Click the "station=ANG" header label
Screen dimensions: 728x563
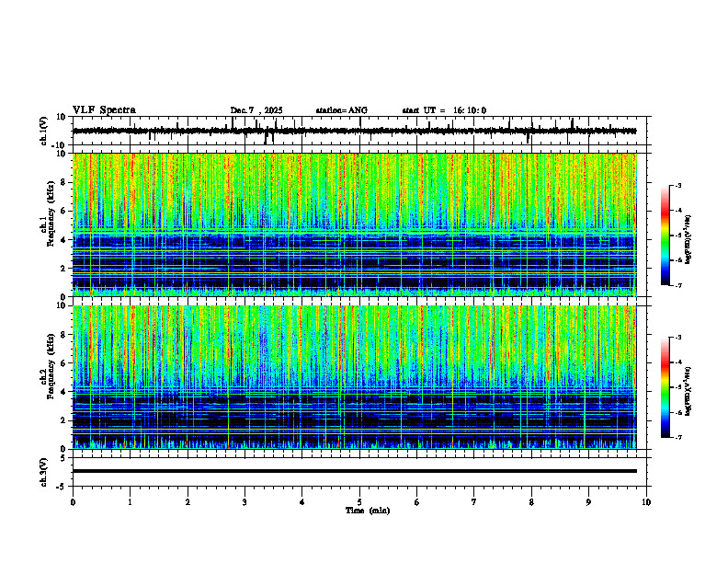tap(342, 110)
